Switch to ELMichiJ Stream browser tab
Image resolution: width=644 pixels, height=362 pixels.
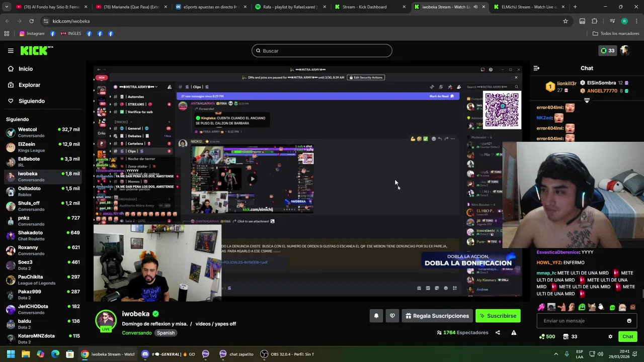click(x=528, y=7)
